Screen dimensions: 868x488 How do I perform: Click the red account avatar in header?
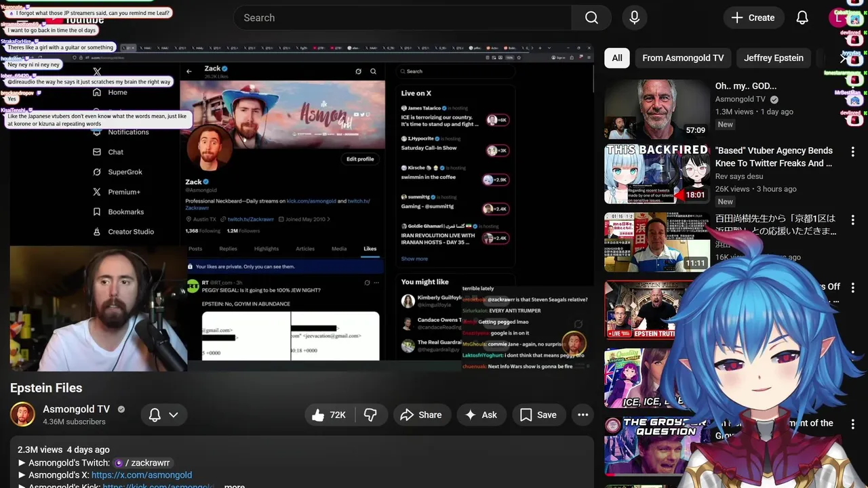pos(839,18)
